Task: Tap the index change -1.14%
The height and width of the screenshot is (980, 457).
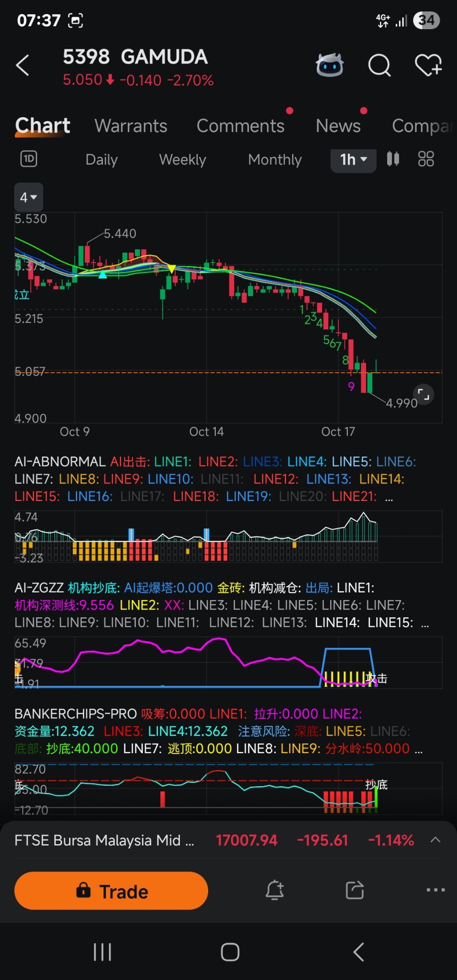Action: (x=391, y=840)
